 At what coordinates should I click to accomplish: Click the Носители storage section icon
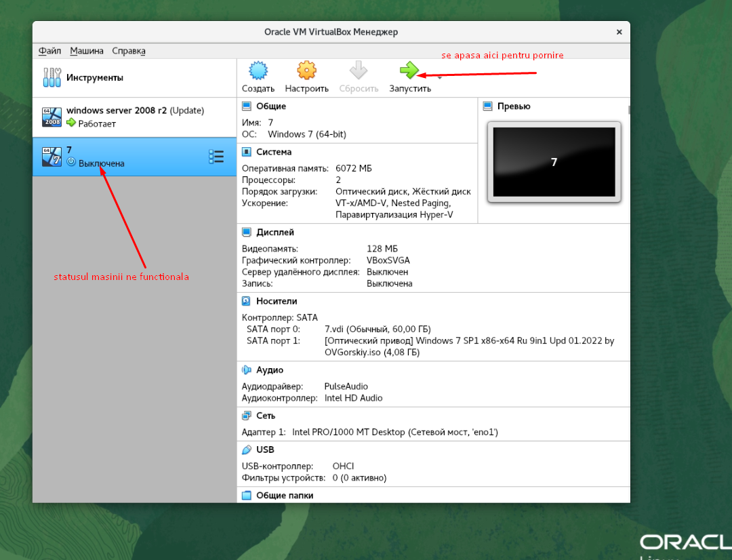coord(247,301)
